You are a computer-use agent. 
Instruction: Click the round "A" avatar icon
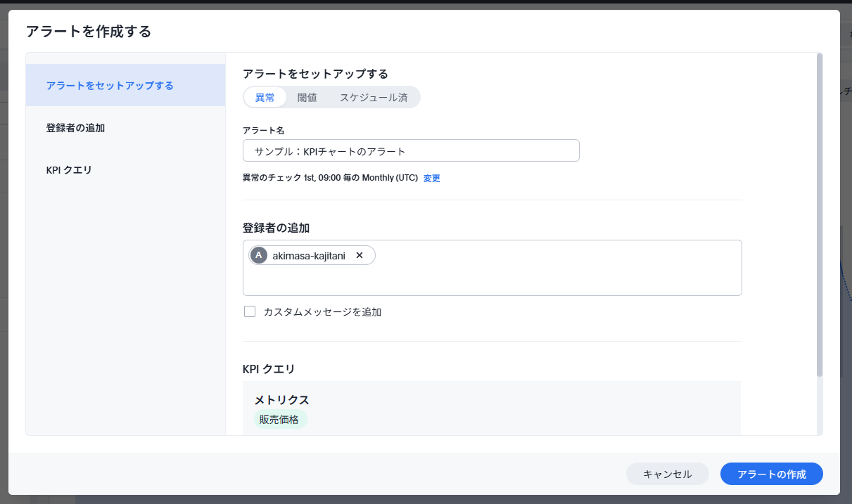[x=259, y=255]
